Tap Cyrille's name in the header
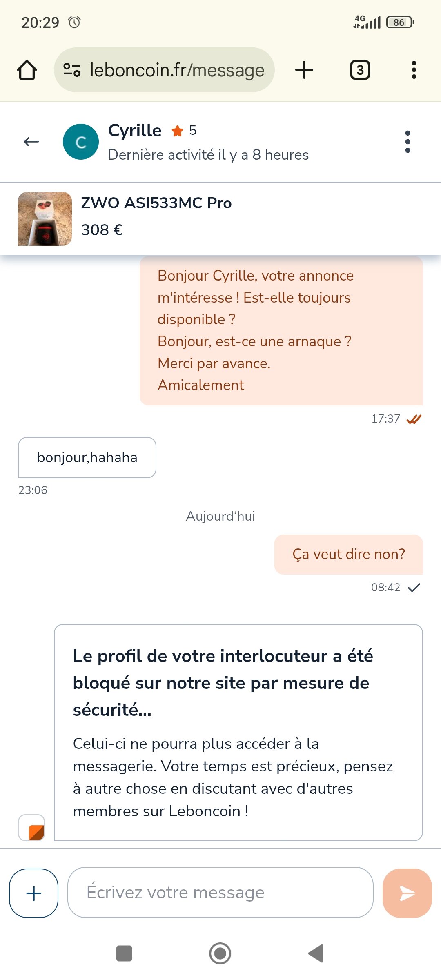This screenshot has width=441, height=980. pyautogui.click(x=135, y=131)
